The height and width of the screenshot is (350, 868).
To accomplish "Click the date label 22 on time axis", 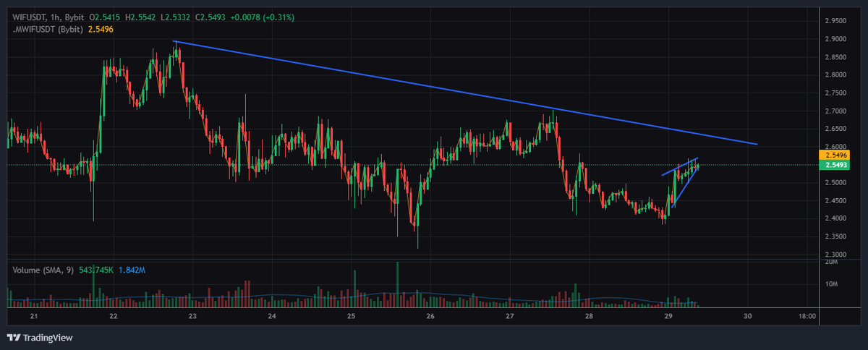I will (x=114, y=317).
